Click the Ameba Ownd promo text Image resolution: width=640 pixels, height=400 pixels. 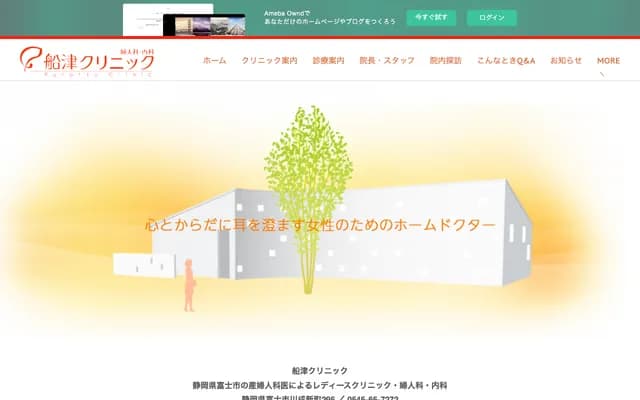pos(330,17)
